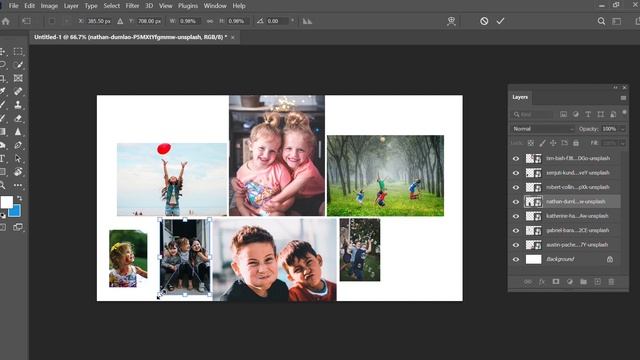Viewport: 640px width, 360px height.
Task: Select the Clone Stamp tool
Action: pos(18,105)
